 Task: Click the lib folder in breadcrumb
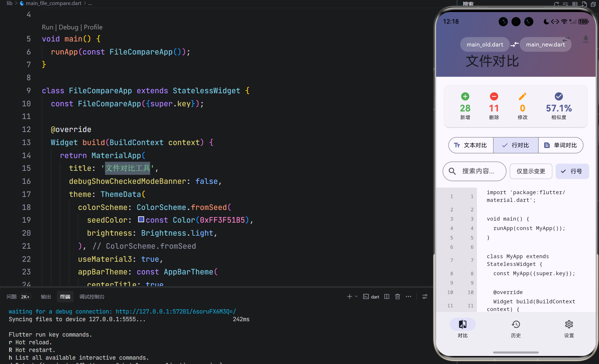(9, 3)
